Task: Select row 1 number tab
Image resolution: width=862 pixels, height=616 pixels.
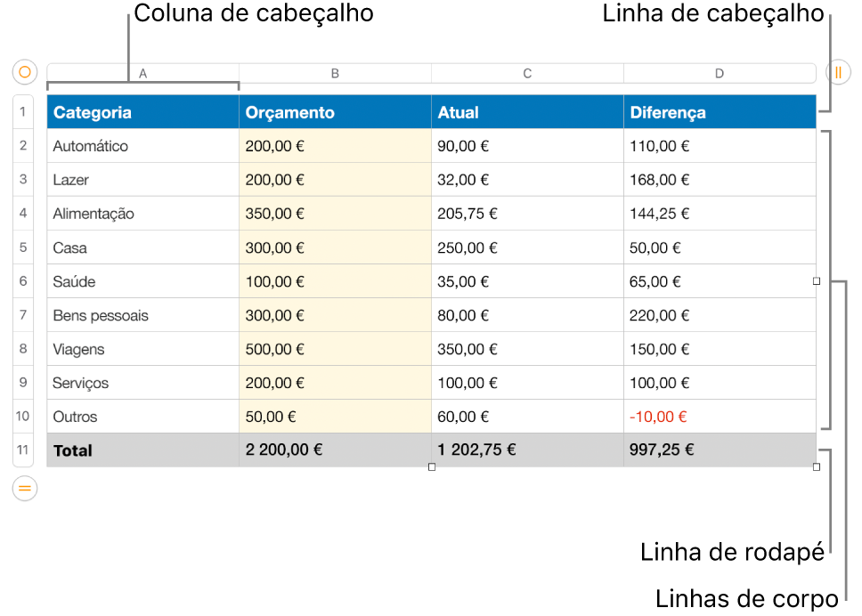Action: (23, 111)
